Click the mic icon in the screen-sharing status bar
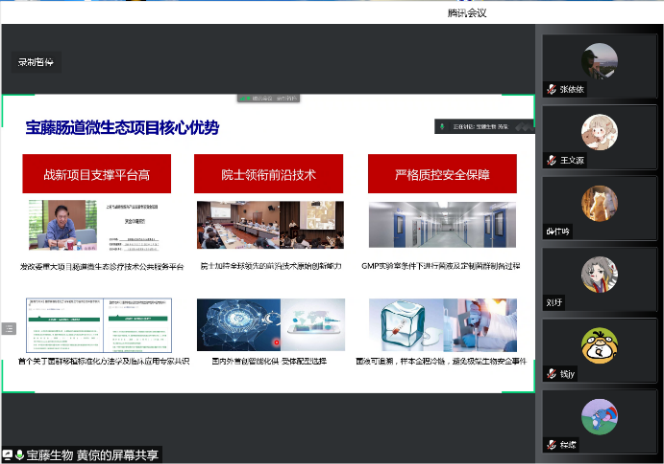664x464 pixels. click(x=19, y=455)
